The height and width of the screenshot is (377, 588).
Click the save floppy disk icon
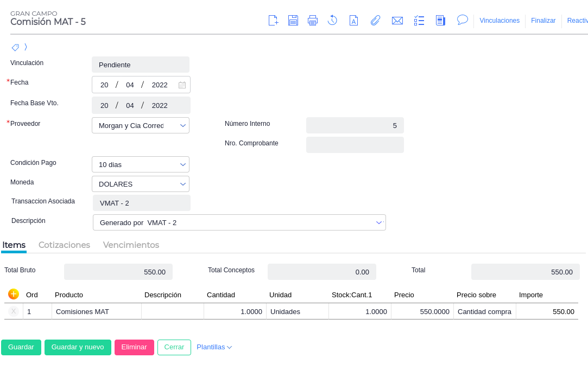click(293, 21)
